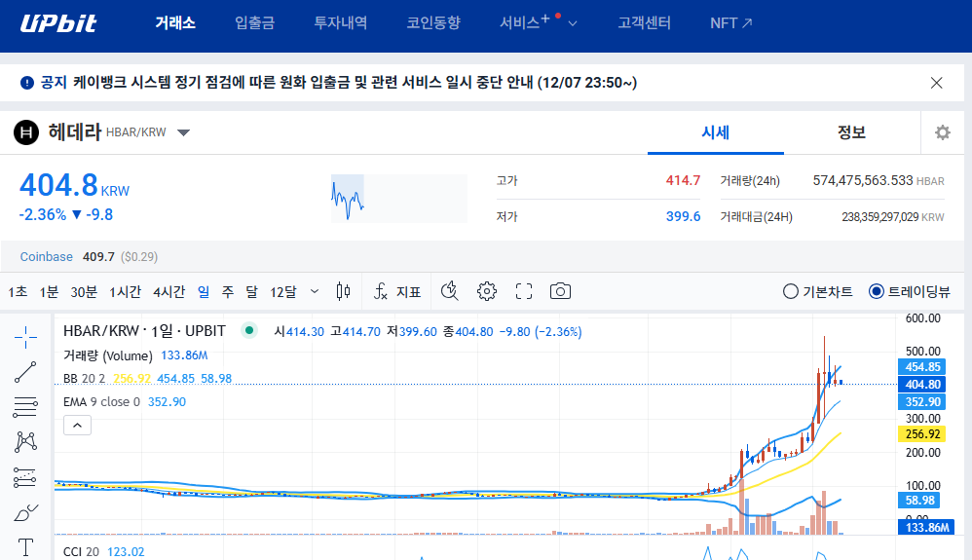The height and width of the screenshot is (560, 972).
Task: Select the Fibonacci retracement tool
Action: [25, 407]
